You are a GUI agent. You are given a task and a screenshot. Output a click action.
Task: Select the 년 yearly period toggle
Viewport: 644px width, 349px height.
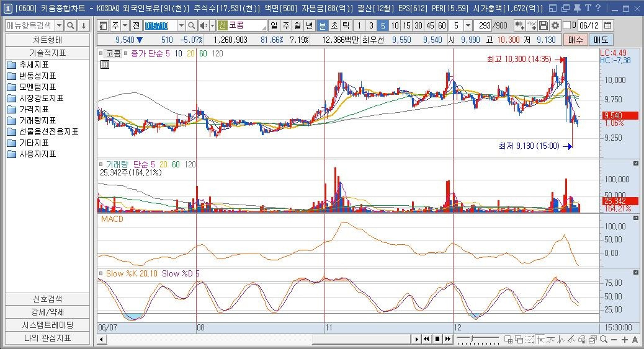tap(310, 25)
